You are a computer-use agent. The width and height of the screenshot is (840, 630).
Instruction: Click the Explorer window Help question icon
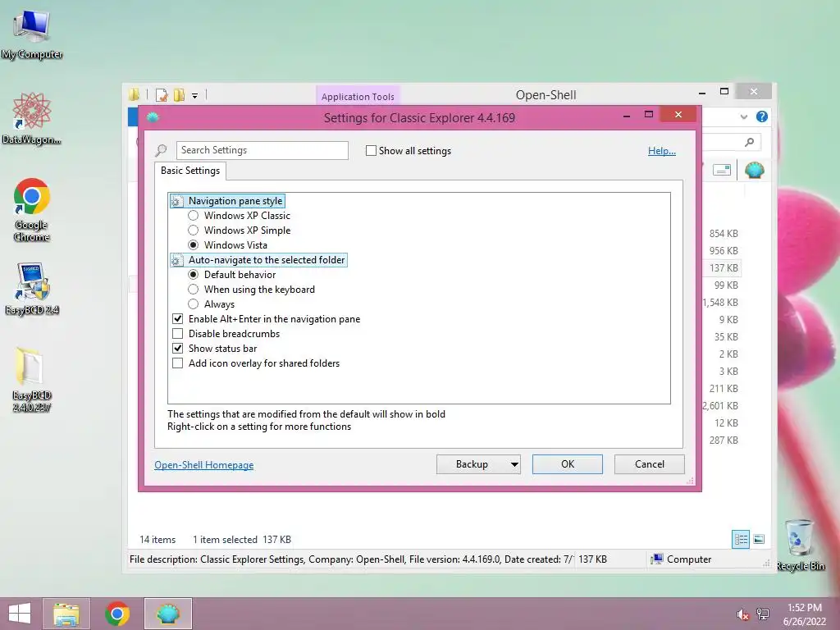coord(761,116)
